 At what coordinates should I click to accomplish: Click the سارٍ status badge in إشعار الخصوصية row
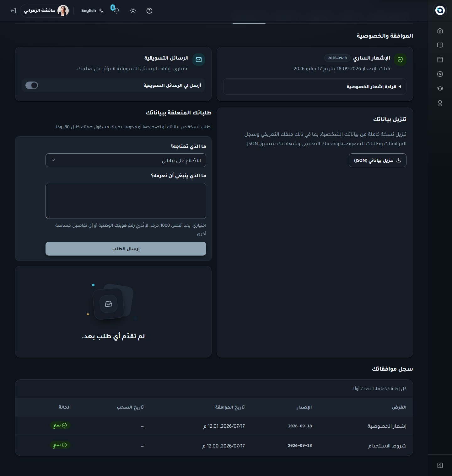click(60, 426)
